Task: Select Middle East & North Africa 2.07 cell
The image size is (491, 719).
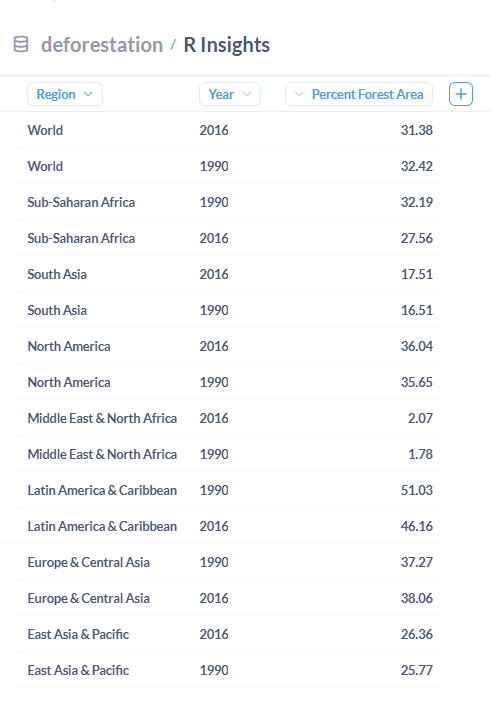Action: coord(358,418)
